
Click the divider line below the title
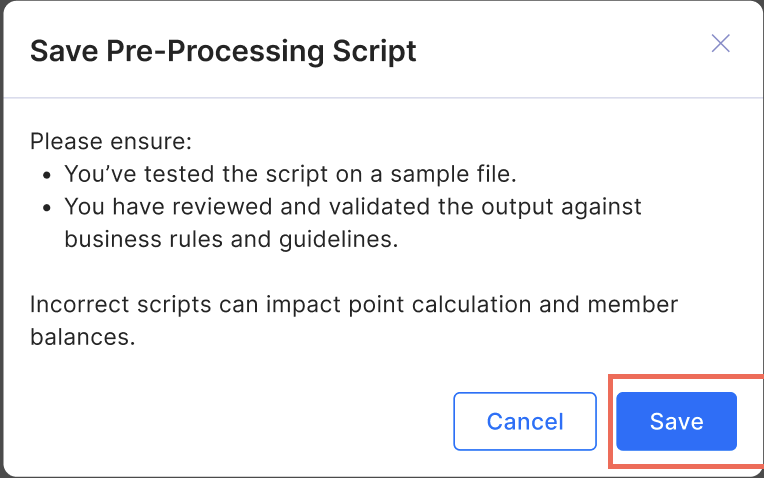point(382,98)
